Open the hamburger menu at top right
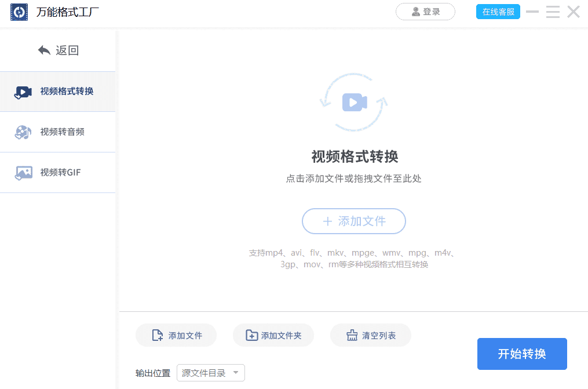The width and height of the screenshot is (588, 389). tap(552, 12)
